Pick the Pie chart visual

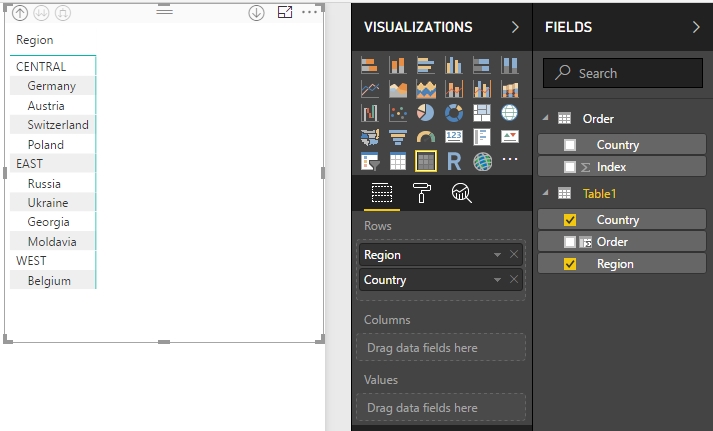click(x=426, y=113)
